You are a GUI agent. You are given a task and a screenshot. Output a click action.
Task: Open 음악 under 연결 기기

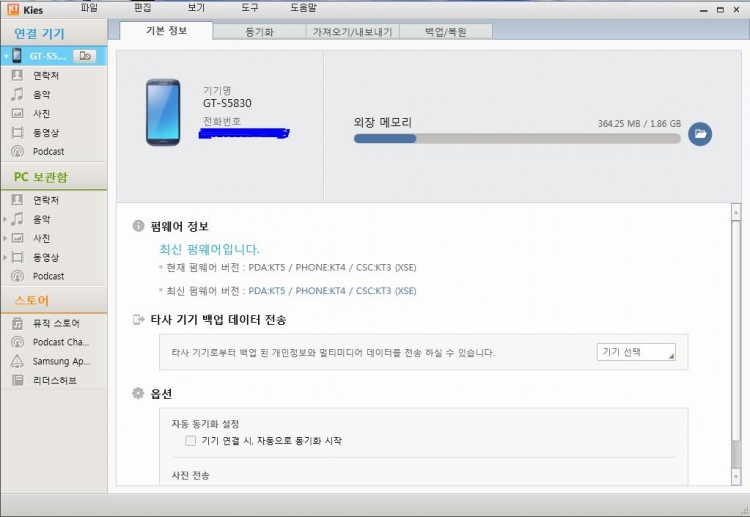42,95
